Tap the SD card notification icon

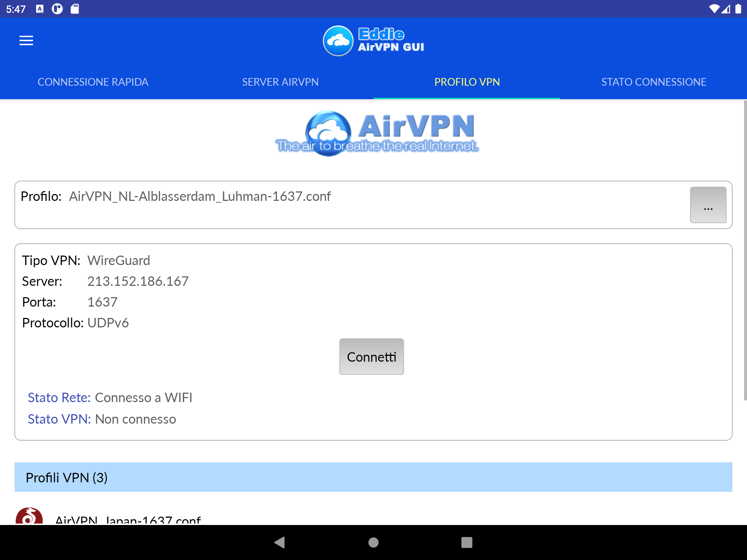click(75, 9)
